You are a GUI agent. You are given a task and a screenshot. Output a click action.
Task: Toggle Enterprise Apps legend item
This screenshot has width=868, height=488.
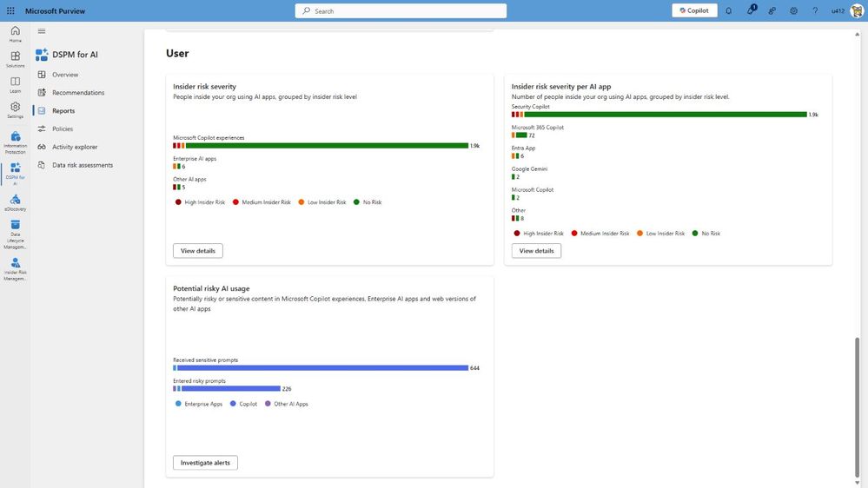pyautogui.click(x=198, y=404)
